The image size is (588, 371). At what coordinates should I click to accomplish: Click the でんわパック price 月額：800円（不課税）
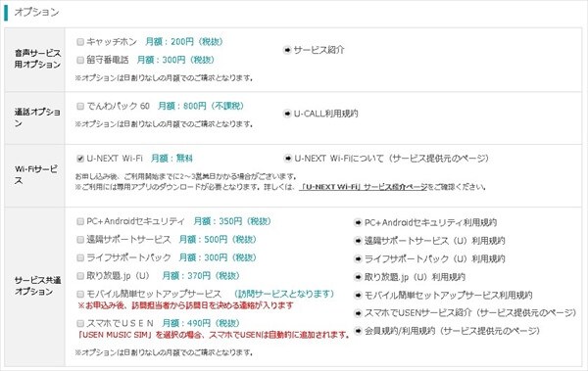[201, 106]
